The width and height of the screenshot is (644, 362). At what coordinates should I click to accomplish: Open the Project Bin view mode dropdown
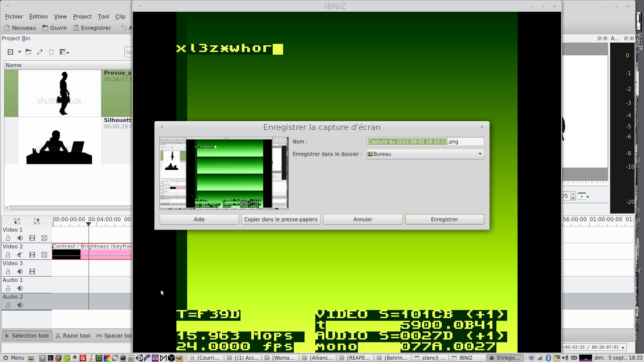point(64,52)
